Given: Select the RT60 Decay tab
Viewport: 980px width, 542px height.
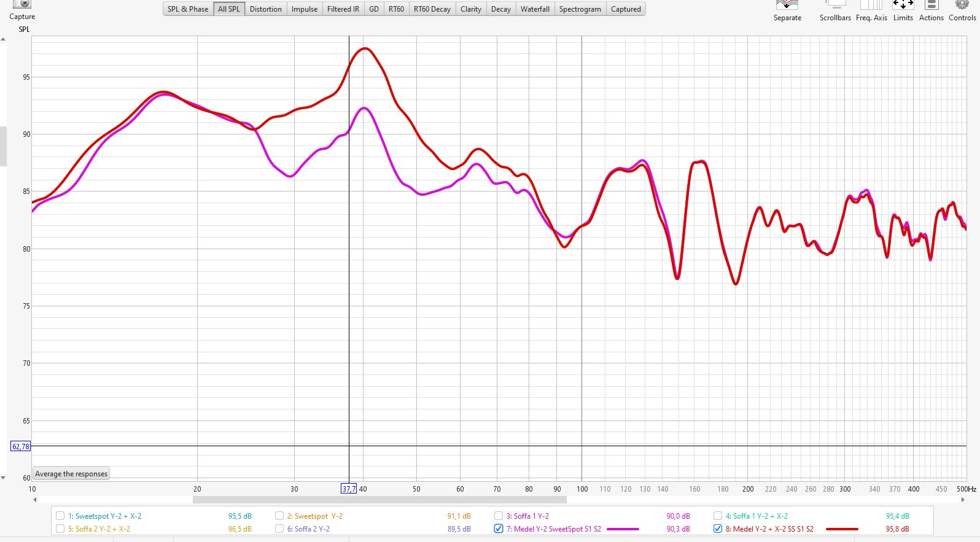Looking at the screenshot, I should coord(432,9).
